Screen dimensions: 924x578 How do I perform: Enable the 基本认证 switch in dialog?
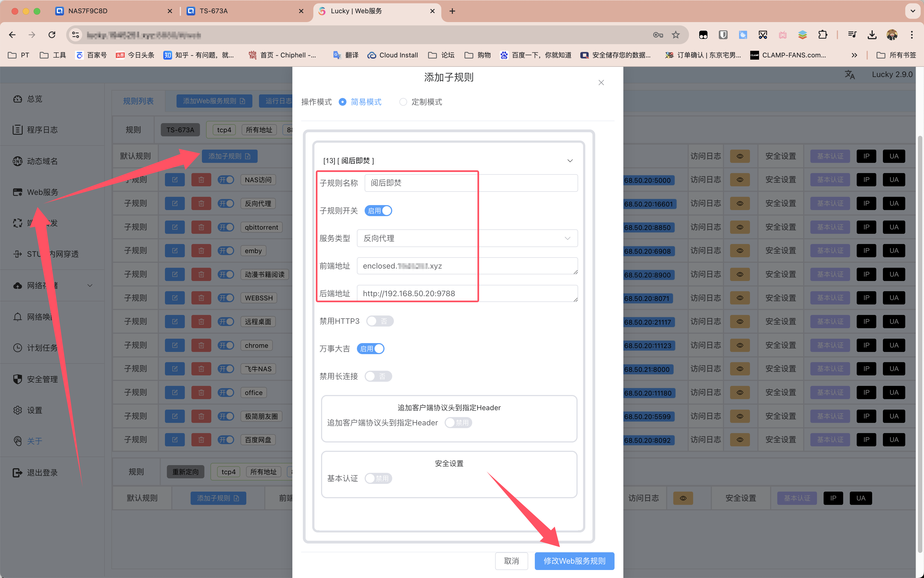point(378,478)
